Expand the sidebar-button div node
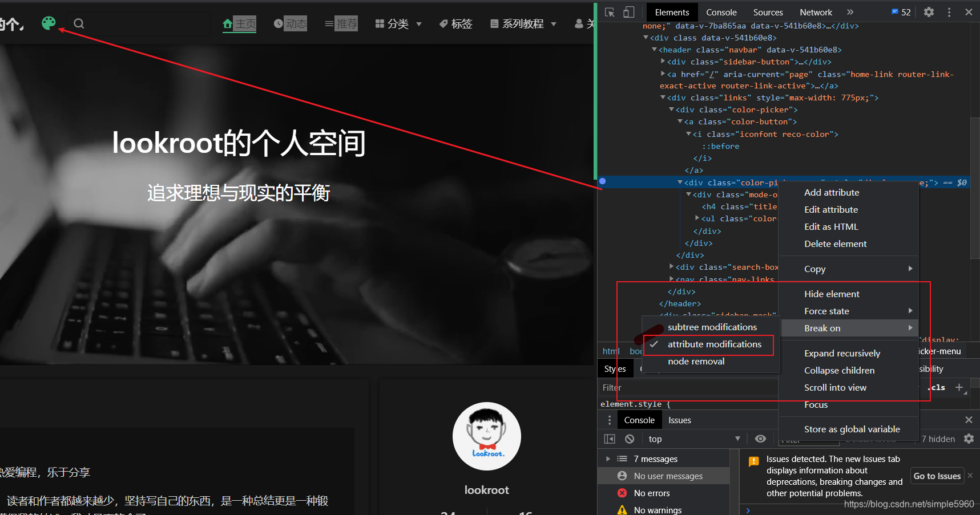The image size is (980, 515). pos(663,62)
